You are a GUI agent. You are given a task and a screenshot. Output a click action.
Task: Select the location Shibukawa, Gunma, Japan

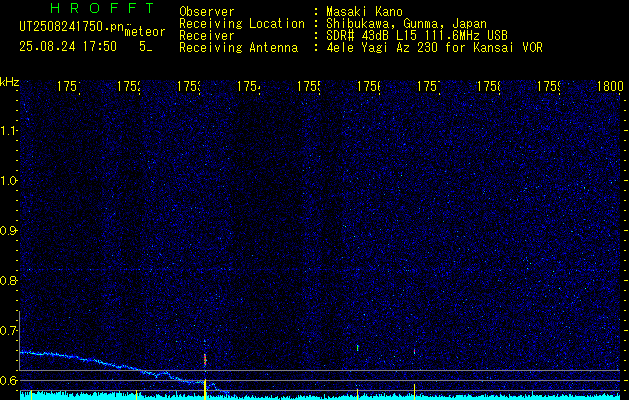point(406,24)
